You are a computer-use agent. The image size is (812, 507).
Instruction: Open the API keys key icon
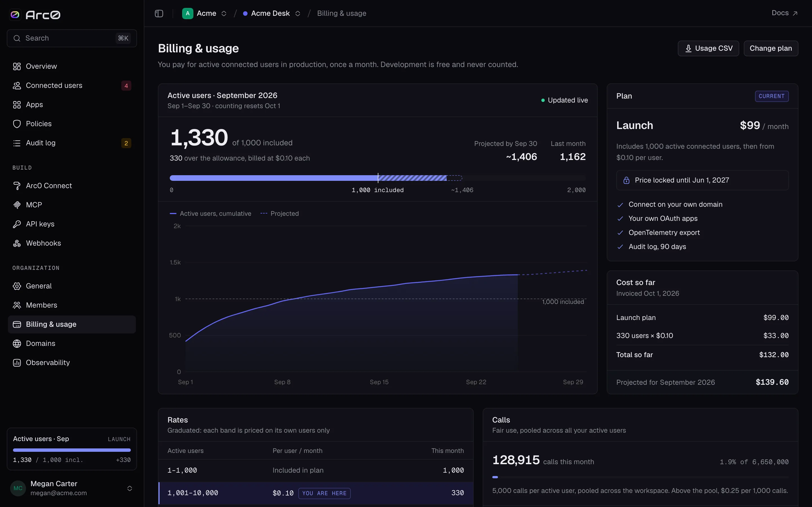click(x=17, y=224)
